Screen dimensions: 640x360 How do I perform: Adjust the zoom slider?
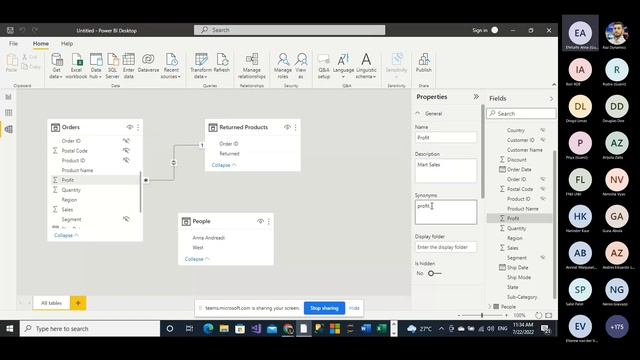pos(482,315)
